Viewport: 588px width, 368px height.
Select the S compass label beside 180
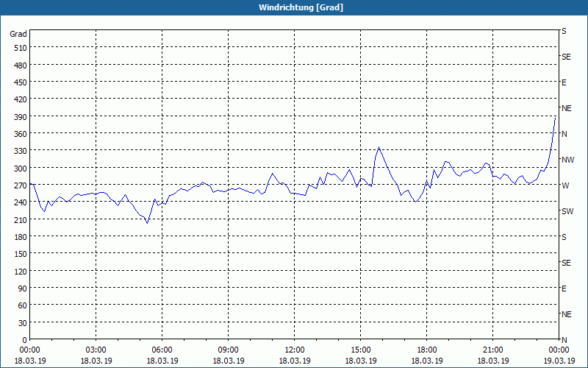(x=564, y=237)
